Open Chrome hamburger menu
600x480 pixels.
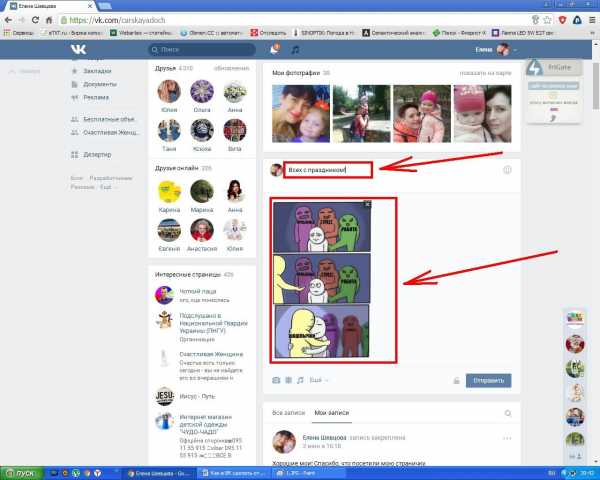pyautogui.click(x=592, y=20)
